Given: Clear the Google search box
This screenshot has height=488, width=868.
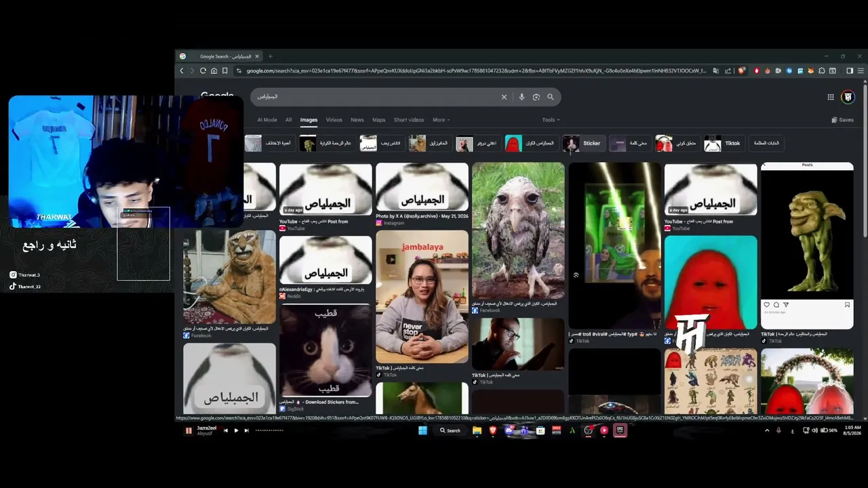Looking at the screenshot, I should coord(504,97).
